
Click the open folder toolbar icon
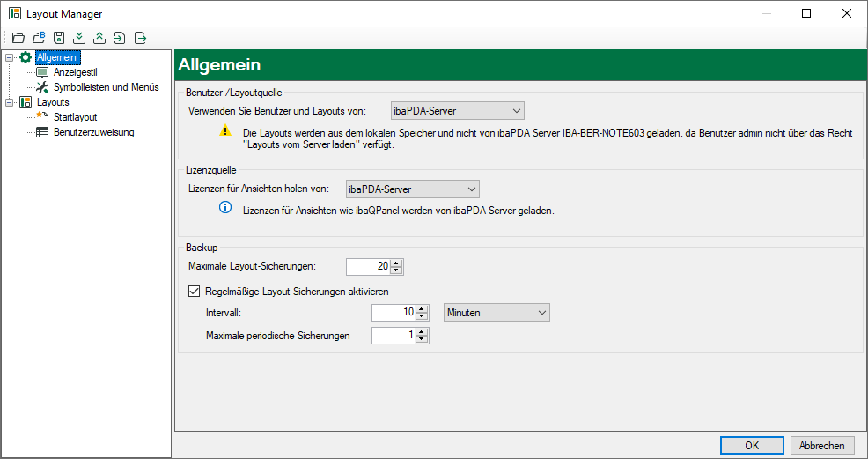coord(18,38)
